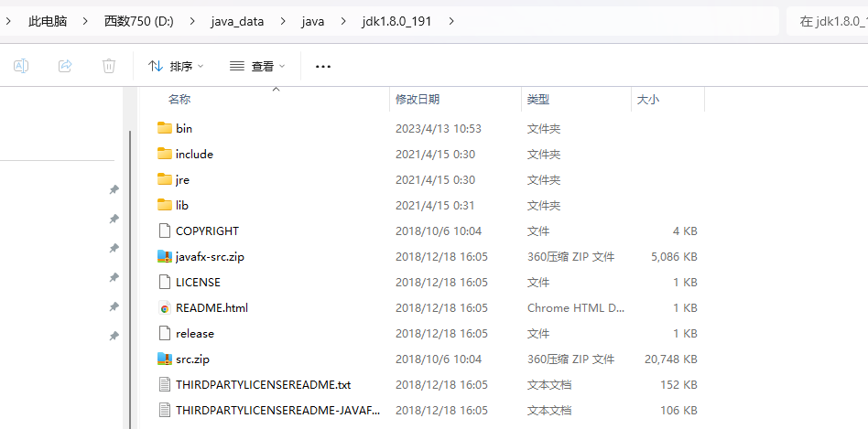The width and height of the screenshot is (868, 429).
Task: Click the LICENSE file icon
Action: (x=165, y=282)
